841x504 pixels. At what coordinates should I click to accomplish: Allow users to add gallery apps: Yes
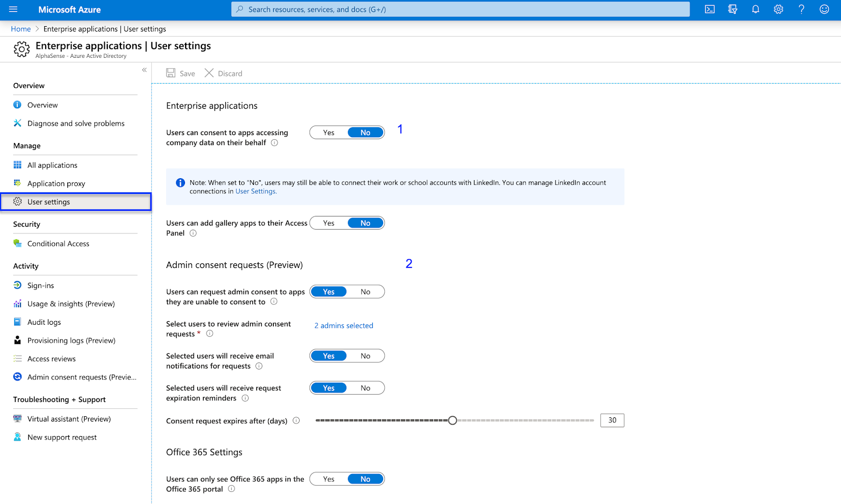329,223
